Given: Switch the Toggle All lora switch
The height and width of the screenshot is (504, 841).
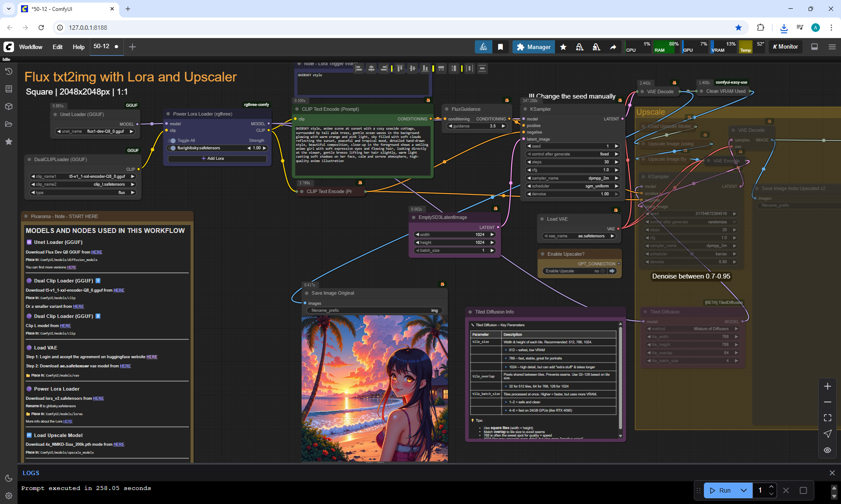Looking at the screenshot, I should click(173, 141).
